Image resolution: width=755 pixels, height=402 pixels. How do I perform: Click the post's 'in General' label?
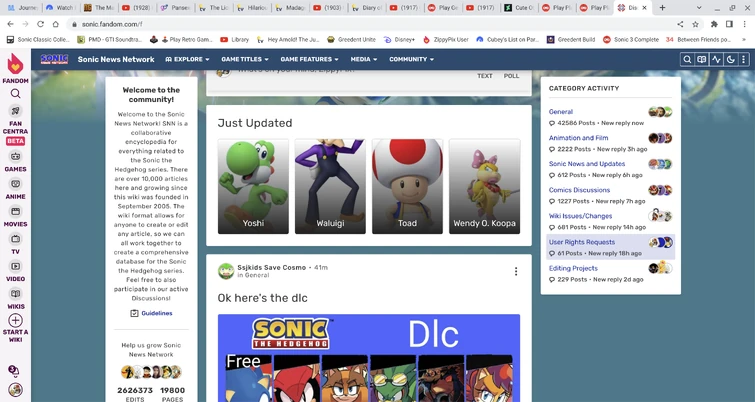pos(253,275)
